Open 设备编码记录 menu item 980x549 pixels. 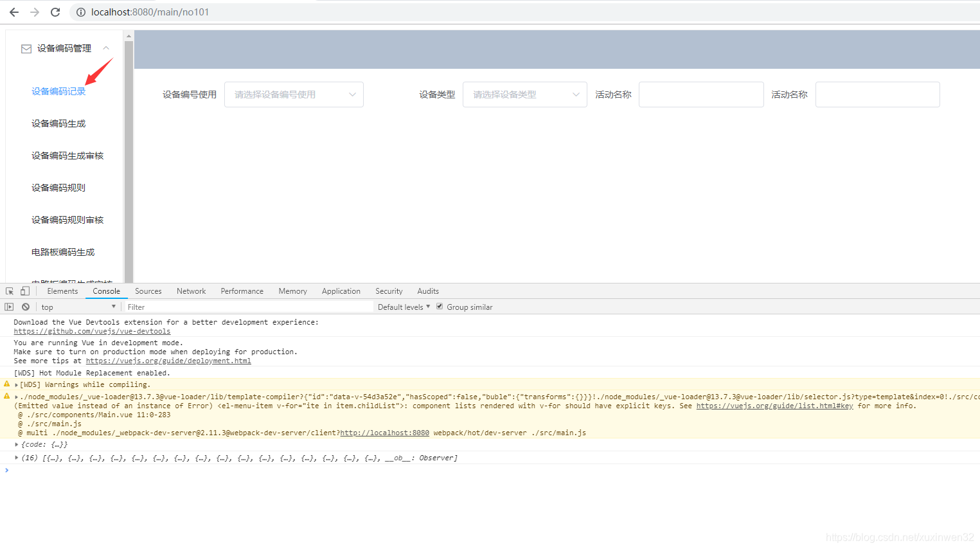click(58, 91)
